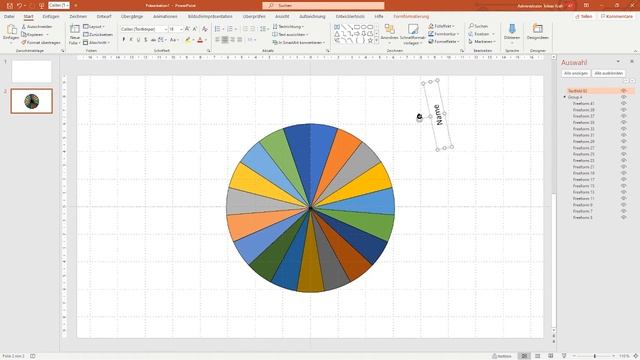Clear all text formatting

[x=205, y=29]
